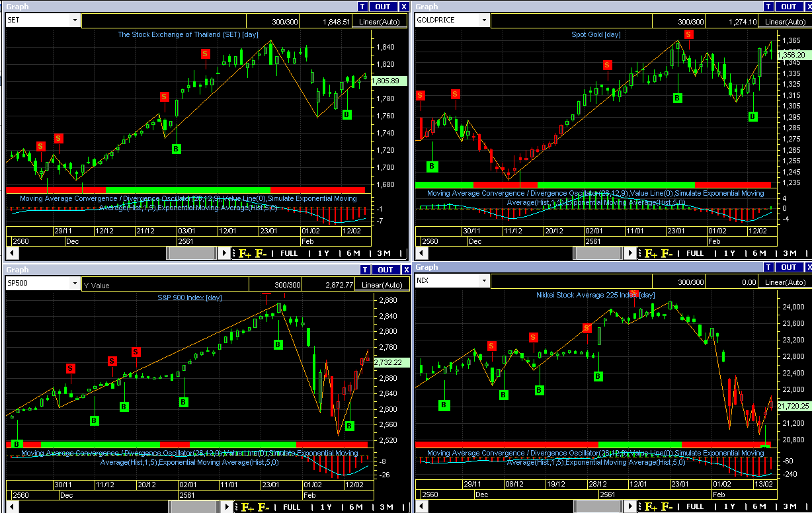Click OUT button in NIX graph
This screenshot has width=812, height=513.
click(x=789, y=267)
